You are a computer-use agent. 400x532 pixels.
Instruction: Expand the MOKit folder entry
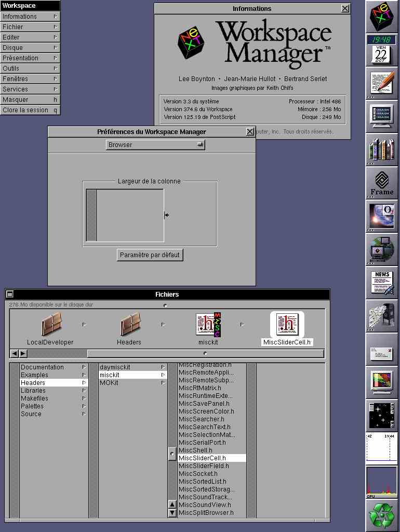click(x=132, y=383)
